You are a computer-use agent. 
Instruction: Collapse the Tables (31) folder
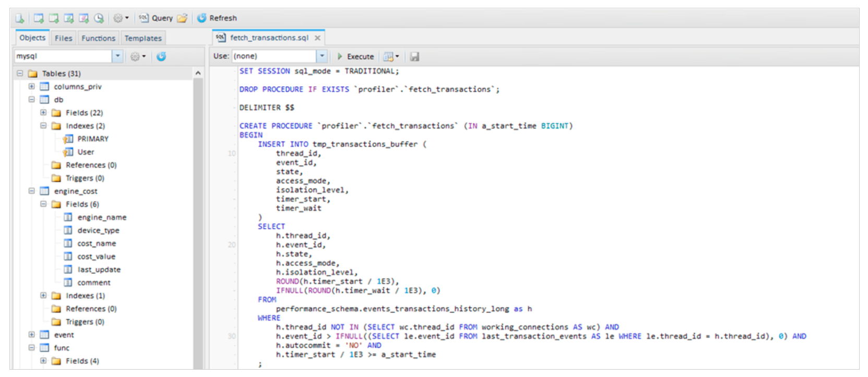20,74
